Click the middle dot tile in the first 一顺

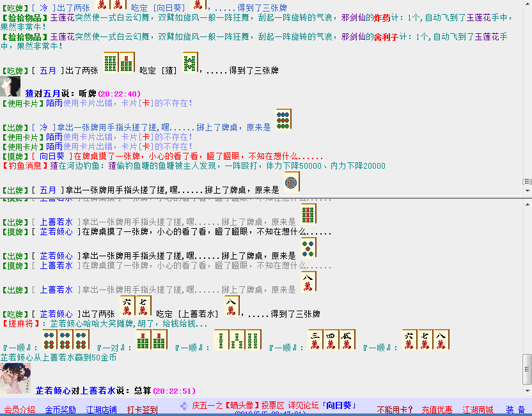(65, 340)
